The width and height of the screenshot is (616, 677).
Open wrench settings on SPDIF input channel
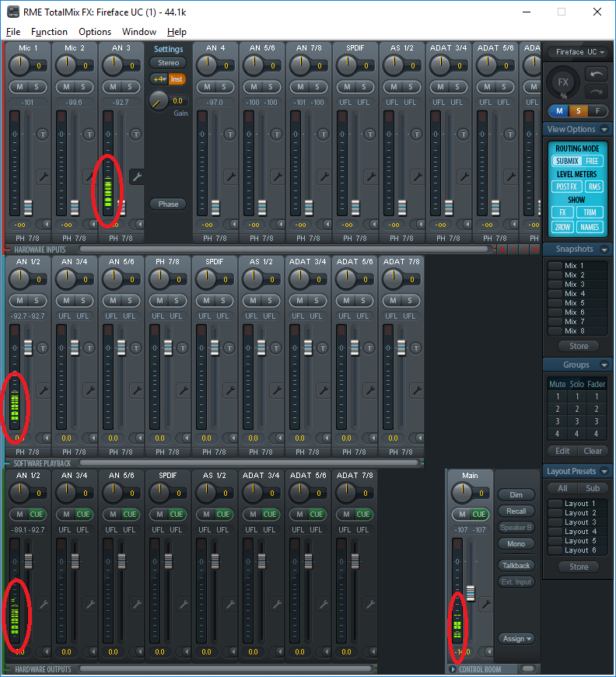point(370,176)
